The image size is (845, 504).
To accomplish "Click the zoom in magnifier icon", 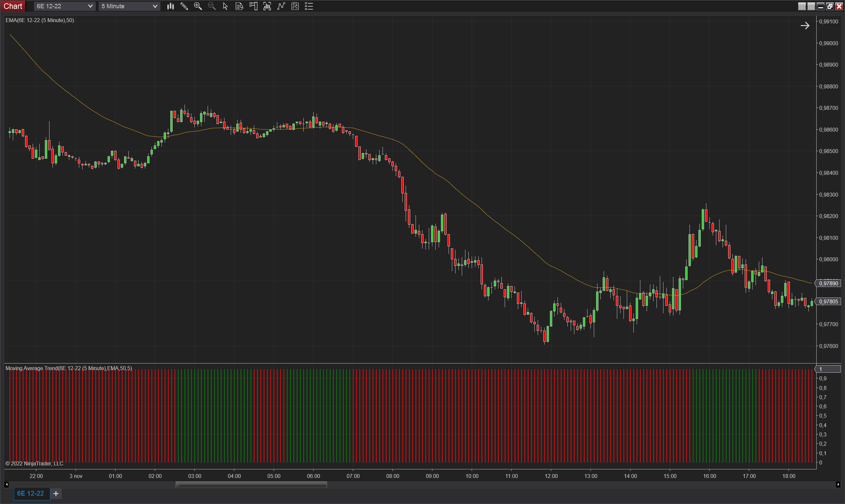I will coord(198,6).
